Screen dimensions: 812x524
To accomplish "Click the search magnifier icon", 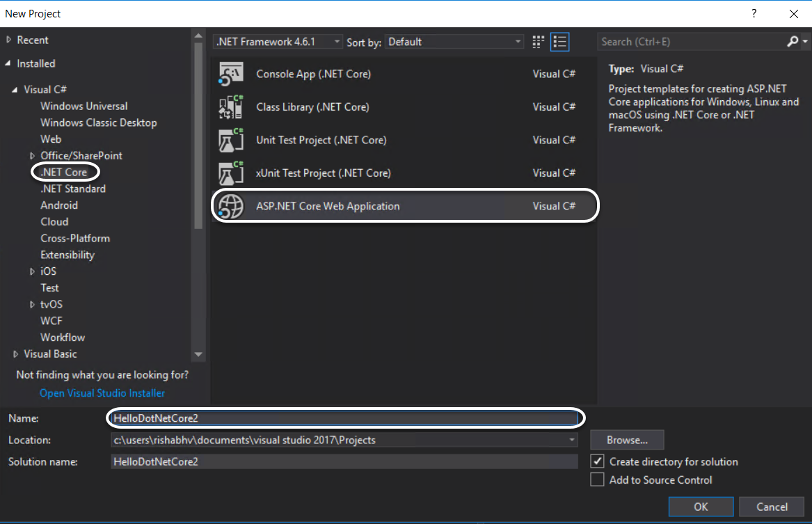I will click(793, 42).
